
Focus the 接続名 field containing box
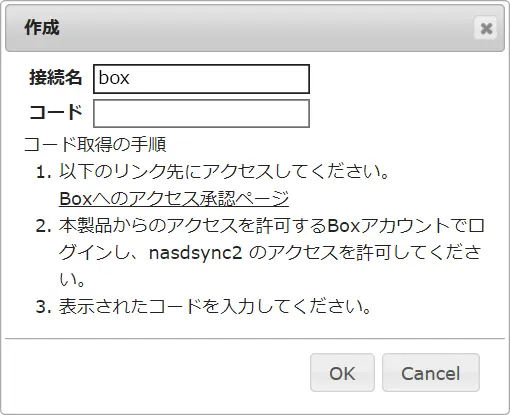click(201, 79)
